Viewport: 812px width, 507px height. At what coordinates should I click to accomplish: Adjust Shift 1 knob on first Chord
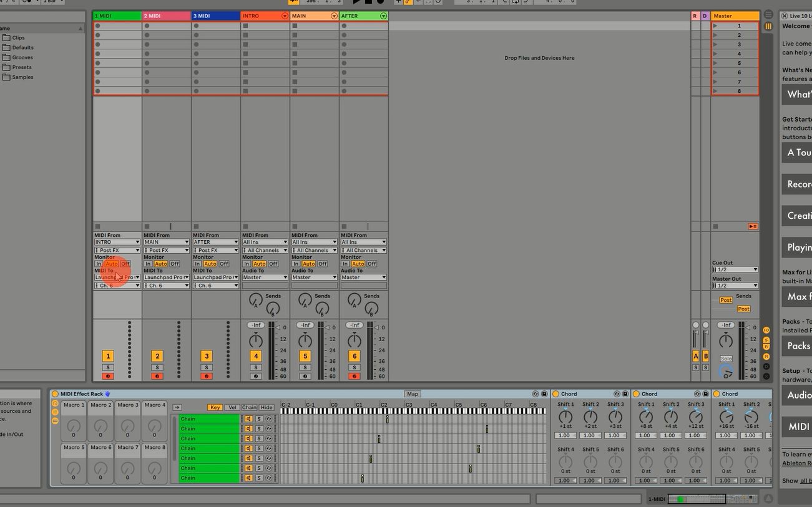(x=565, y=417)
